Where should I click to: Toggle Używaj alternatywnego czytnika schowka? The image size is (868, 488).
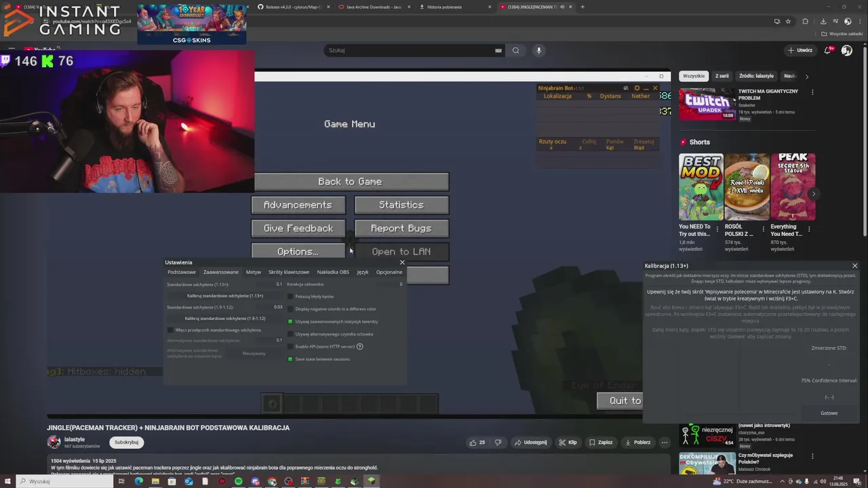(x=290, y=334)
